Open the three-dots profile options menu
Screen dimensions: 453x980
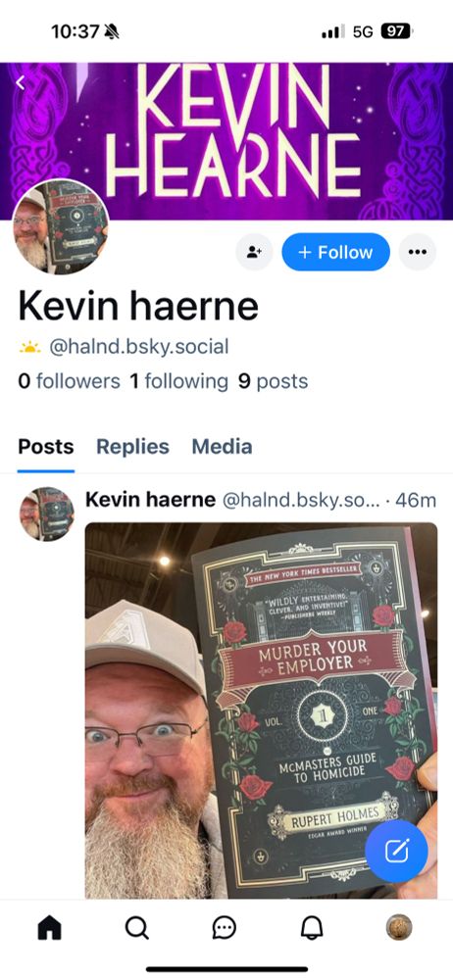[x=418, y=252]
